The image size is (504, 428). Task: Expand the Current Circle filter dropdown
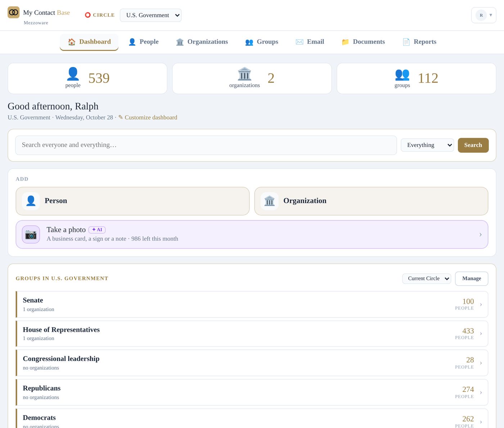(427, 278)
